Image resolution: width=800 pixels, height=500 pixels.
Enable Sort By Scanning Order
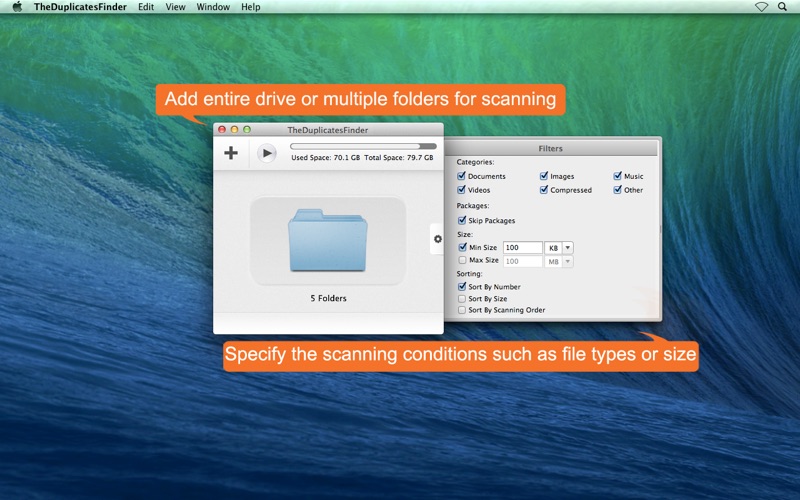pos(462,310)
